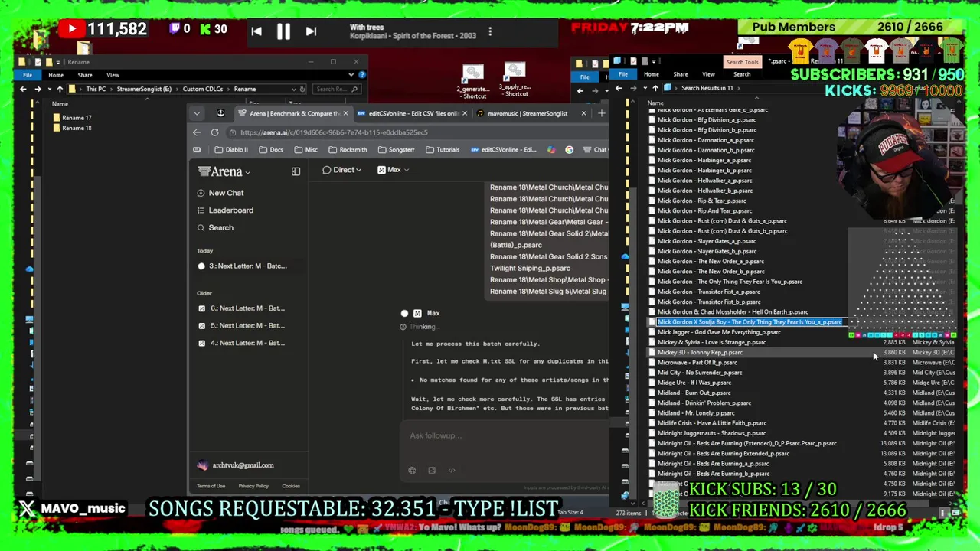
Task: Click up-folder arrow in Rename Explorer window
Action: tap(60, 89)
